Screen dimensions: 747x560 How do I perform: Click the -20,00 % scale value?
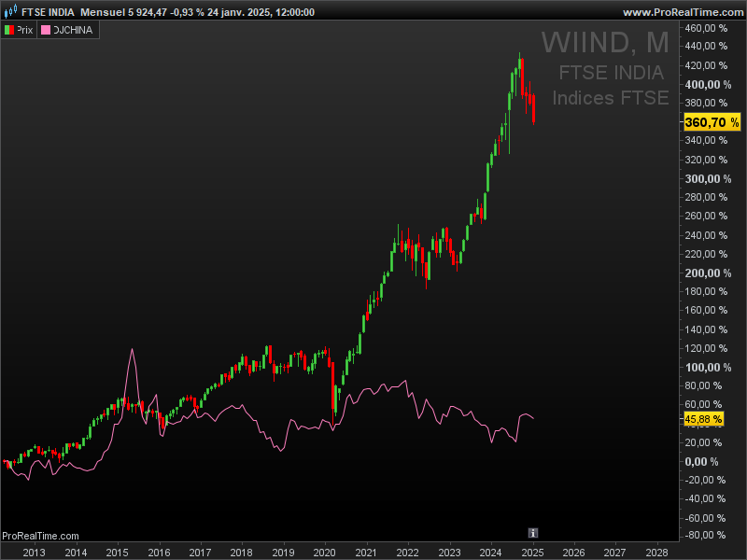coord(705,480)
